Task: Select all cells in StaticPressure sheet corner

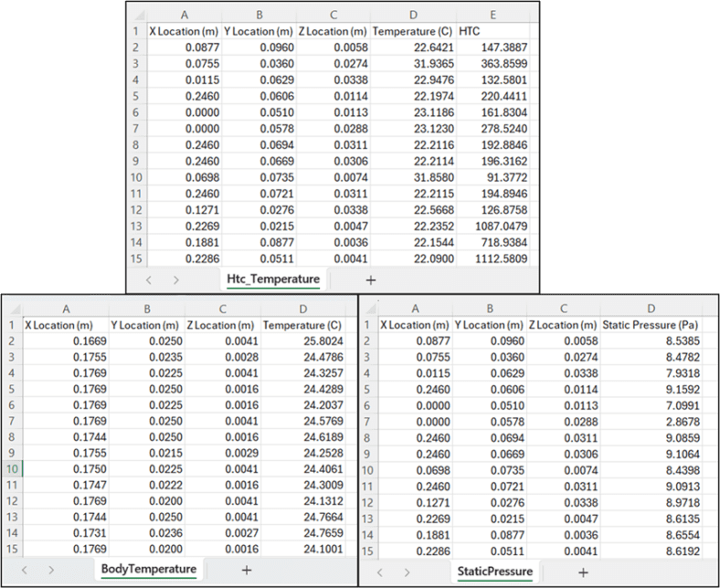Action: pos(369,309)
